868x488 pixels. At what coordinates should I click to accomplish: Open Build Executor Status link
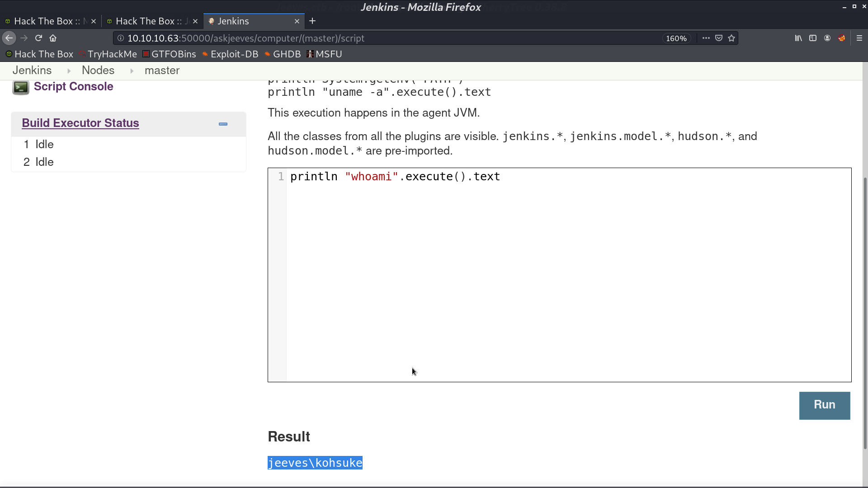80,123
